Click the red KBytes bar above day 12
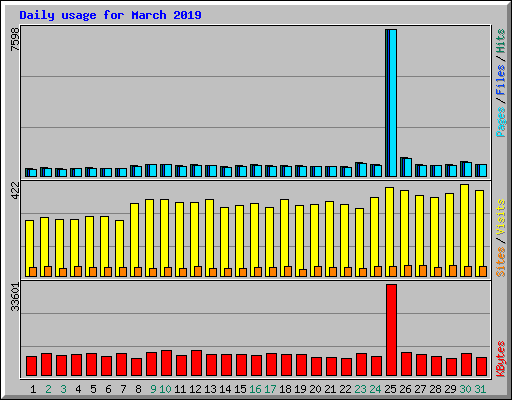512x400 pixels. [x=197, y=363]
